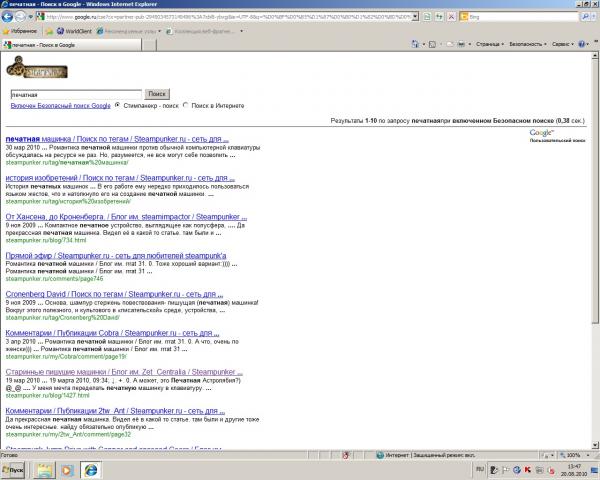Open result печатная машинка / Поиск по тегам
This screenshot has height=480, width=600.
click(x=117, y=139)
